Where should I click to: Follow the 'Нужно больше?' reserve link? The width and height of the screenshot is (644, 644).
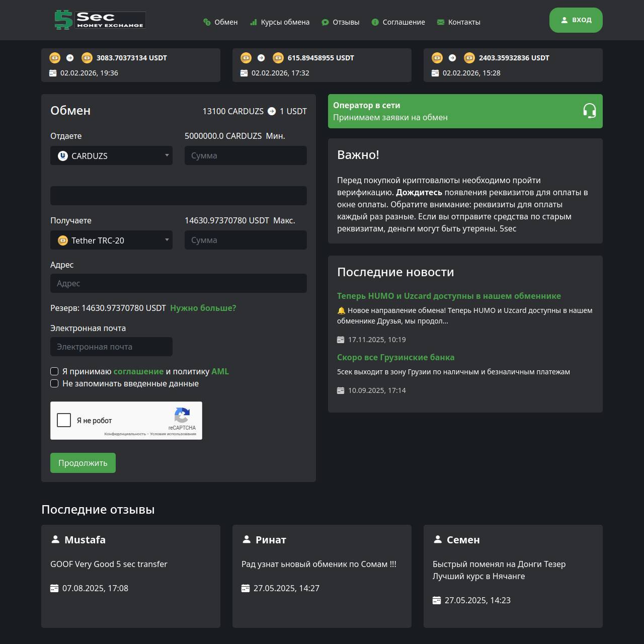pos(203,308)
